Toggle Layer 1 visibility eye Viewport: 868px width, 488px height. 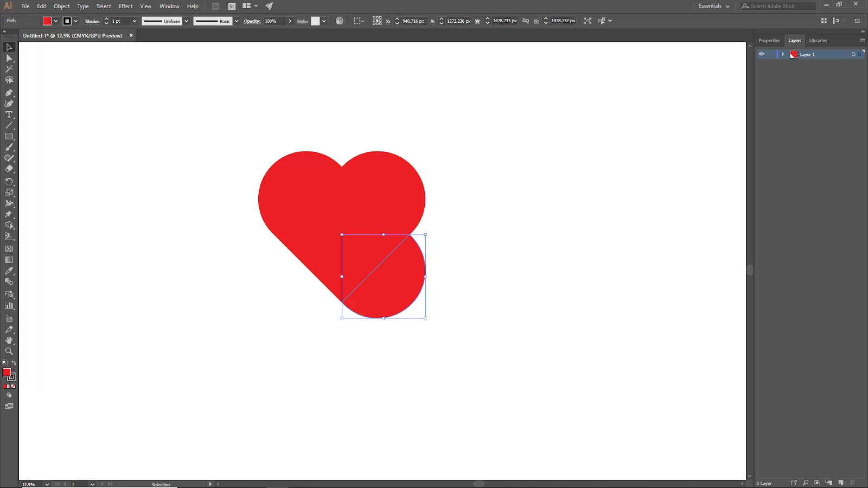(x=761, y=54)
